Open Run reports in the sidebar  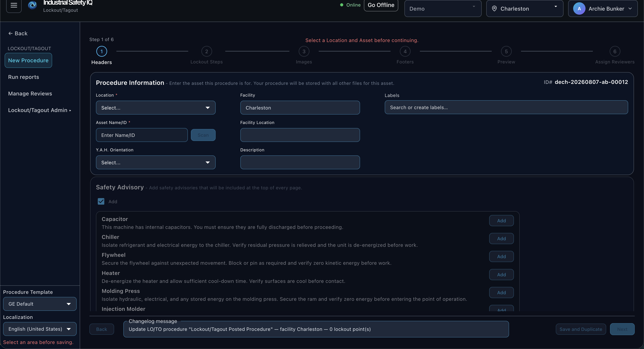(24, 77)
